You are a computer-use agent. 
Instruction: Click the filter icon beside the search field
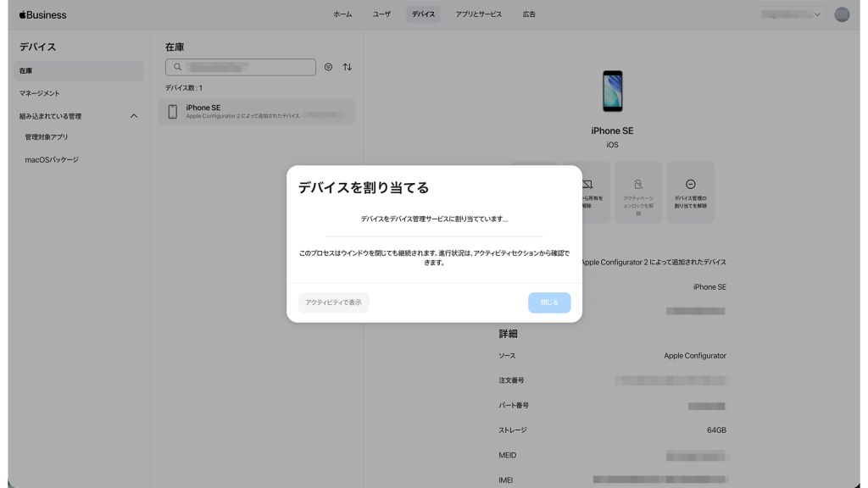tap(328, 67)
